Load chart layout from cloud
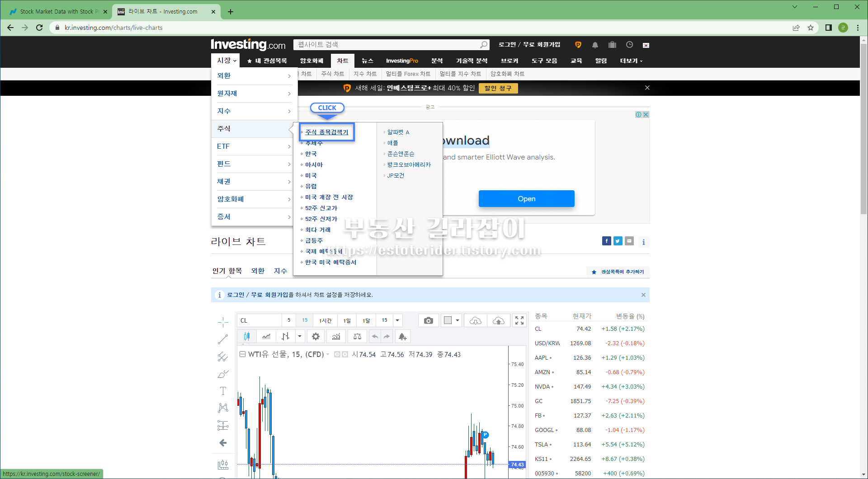 tap(476, 320)
